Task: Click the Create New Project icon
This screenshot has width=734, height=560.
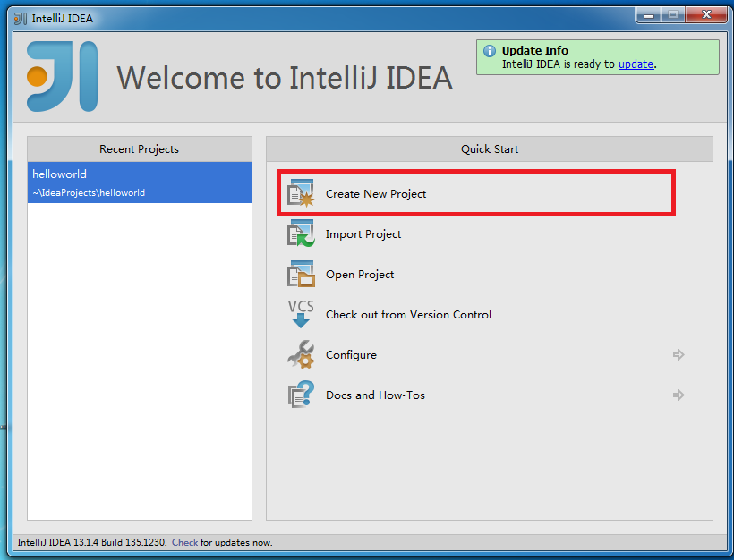Action: [x=301, y=193]
